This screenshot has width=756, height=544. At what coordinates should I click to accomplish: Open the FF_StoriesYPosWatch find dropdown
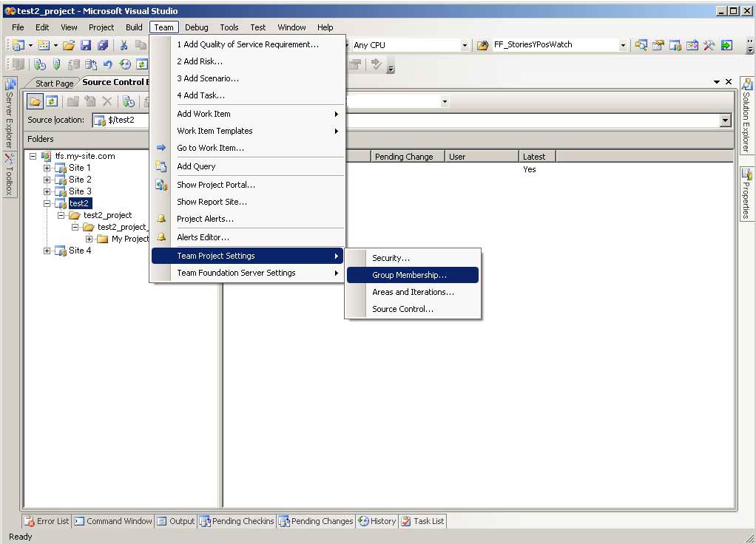click(623, 45)
